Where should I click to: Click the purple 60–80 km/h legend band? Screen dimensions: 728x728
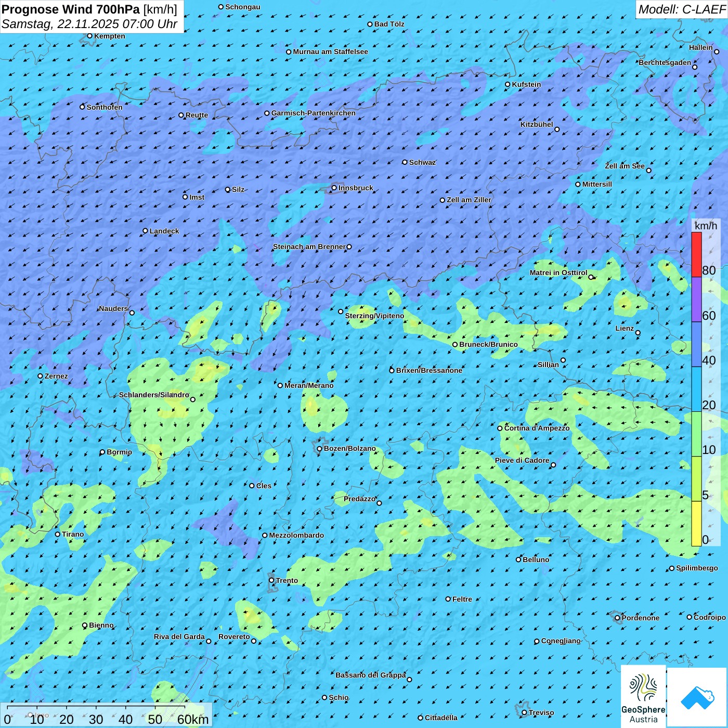point(696,300)
